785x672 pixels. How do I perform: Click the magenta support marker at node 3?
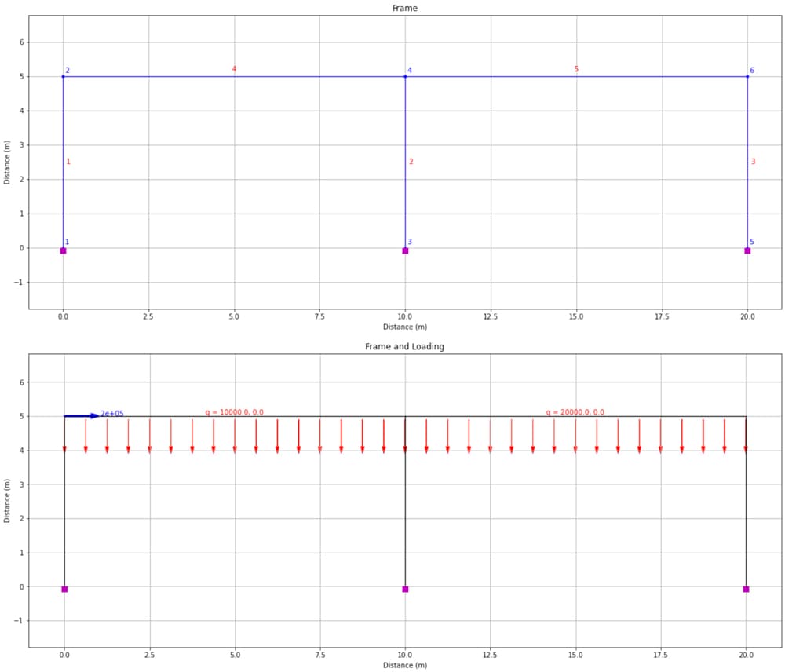[405, 250]
